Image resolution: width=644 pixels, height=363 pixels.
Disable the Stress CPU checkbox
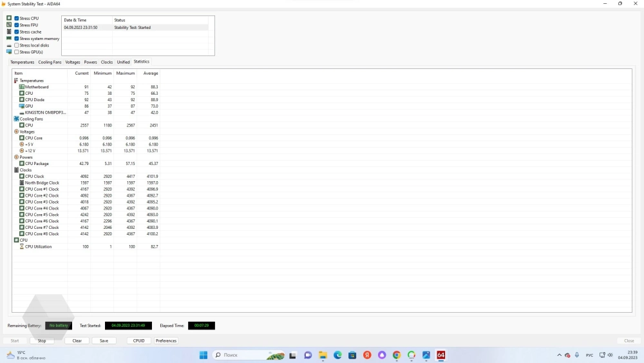click(17, 18)
